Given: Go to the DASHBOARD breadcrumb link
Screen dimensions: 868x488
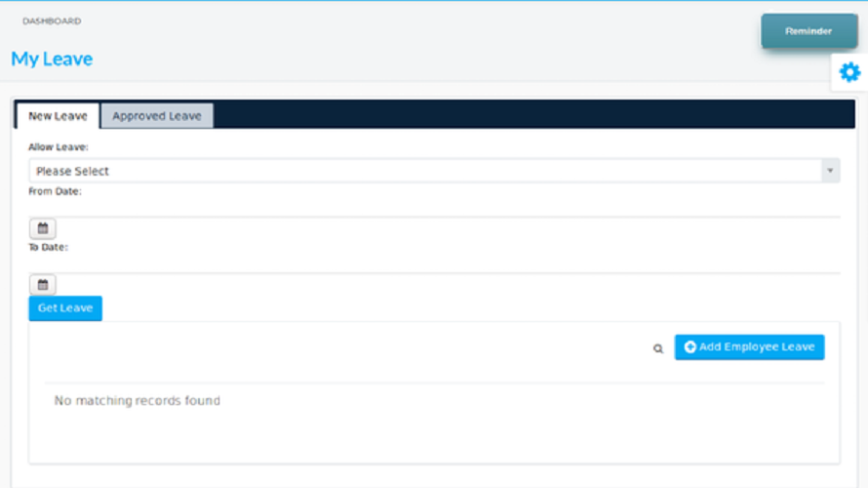Looking at the screenshot, I should pos(52,21).
